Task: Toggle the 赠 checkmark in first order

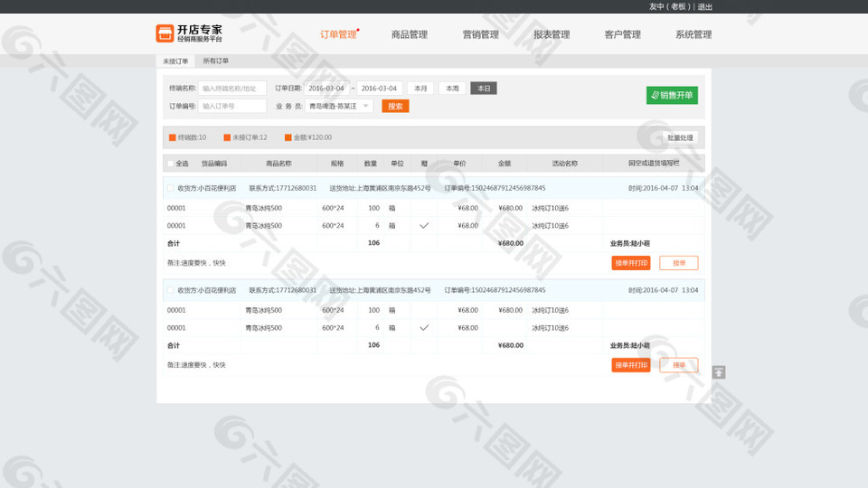Action: click(x=424, y=226)
